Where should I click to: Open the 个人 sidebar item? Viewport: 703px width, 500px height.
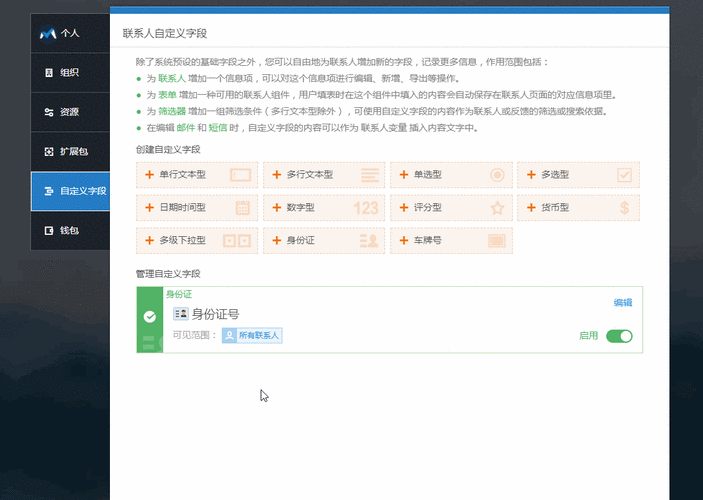(70, 33)
